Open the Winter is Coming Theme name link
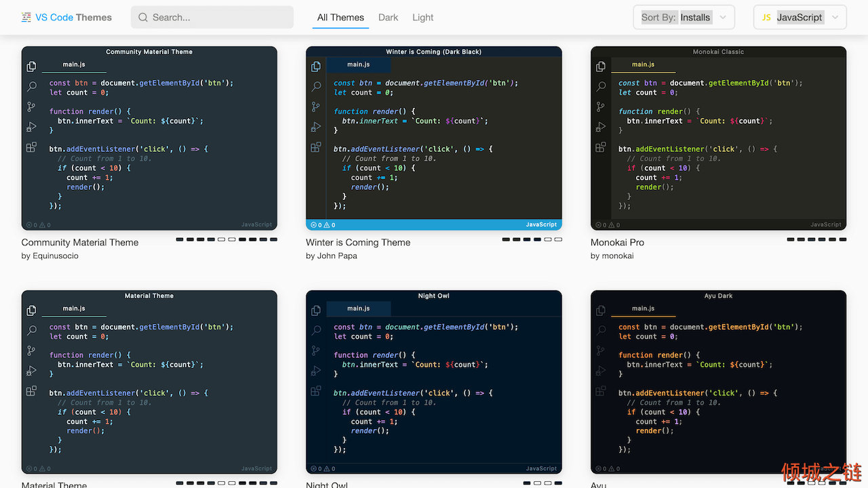Image resolution: width=868 pixels, height=488 pixels. (x=358, y=243)
